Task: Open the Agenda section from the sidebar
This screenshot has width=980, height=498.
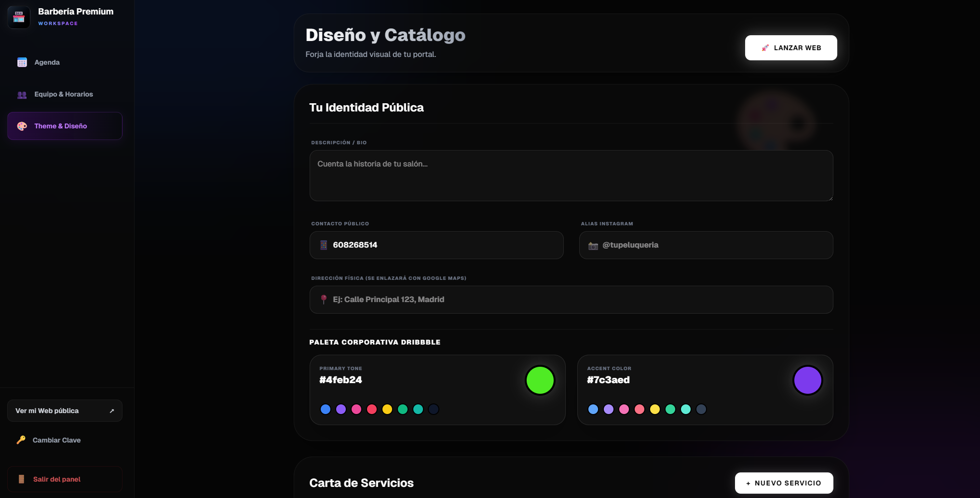Action: [47, 62]
